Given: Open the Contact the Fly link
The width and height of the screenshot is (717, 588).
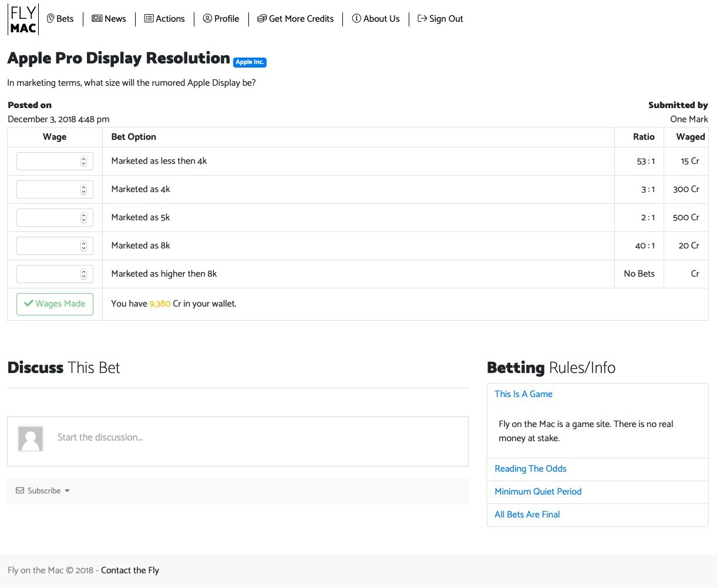Looking at the screenshot, I should (x=129, y=570).
